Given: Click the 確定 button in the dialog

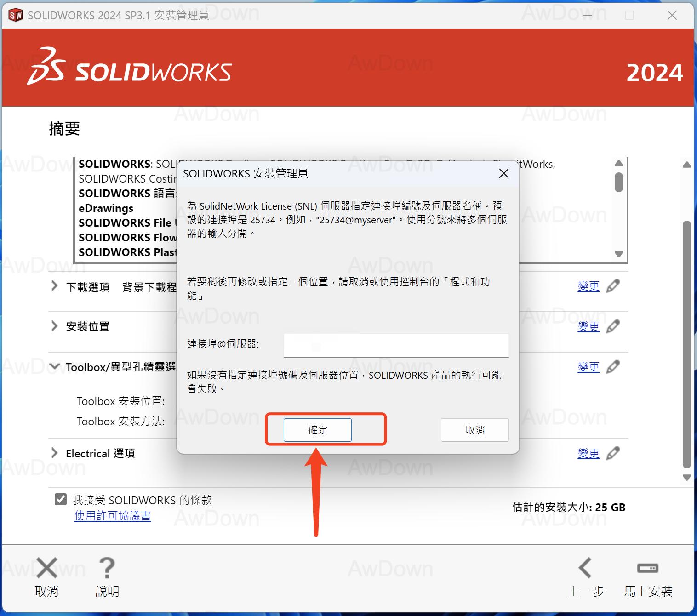Looking at the screenshot, I should [317, 430].
